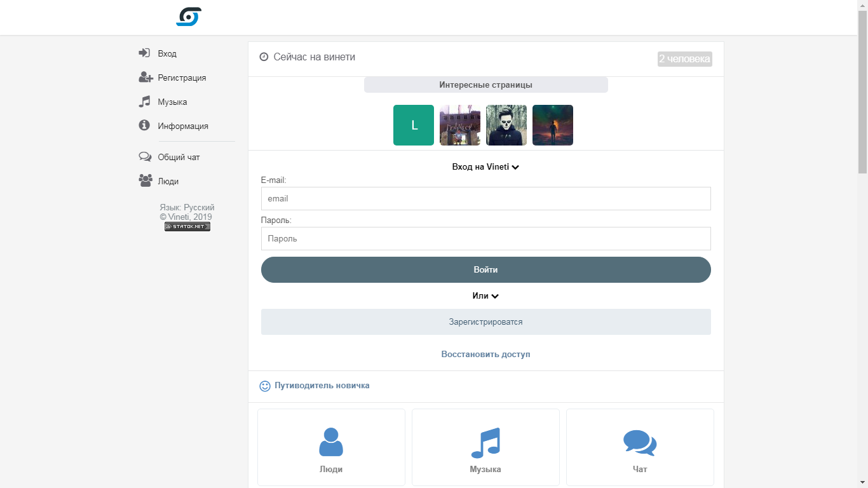
Task: Open the green L avatar page
Action: pyautogui.click(x=414, y=125)
